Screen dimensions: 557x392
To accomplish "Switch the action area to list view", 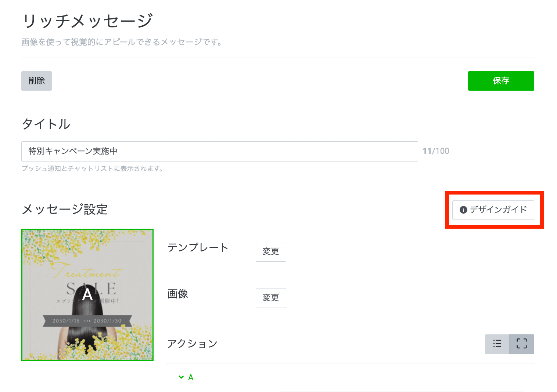I will [497, 344].
